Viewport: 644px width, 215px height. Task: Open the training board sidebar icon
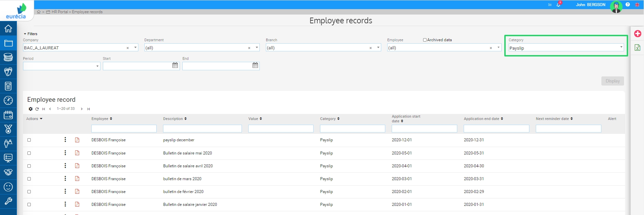coord(8,158)
